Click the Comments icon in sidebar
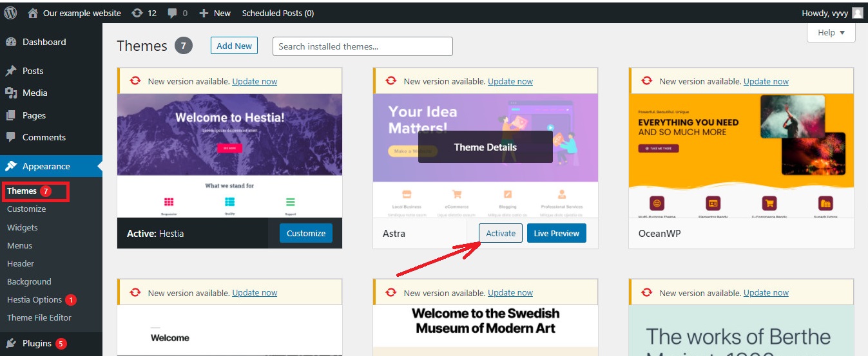The image size is (868, 356). tap(11, 137)
